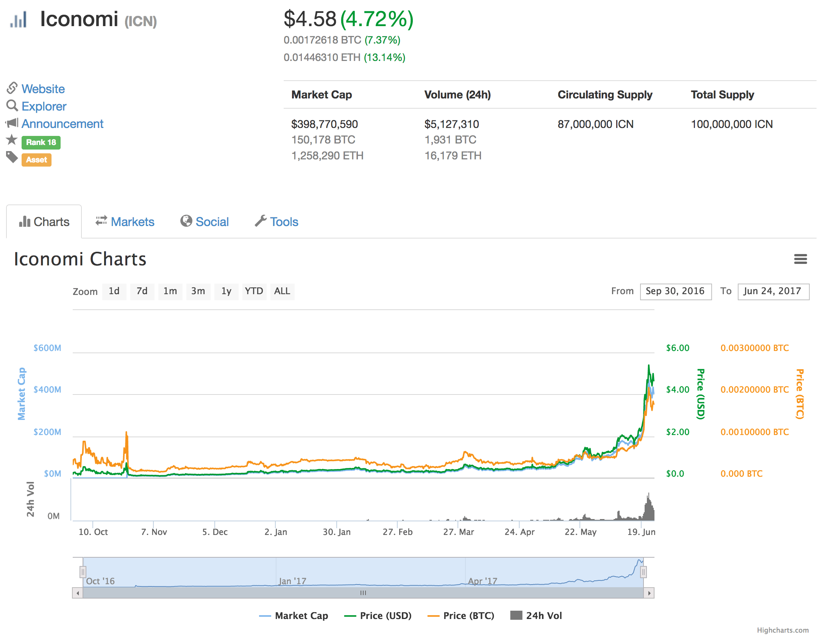Click the right navigator range handle
The image size is (823, 644).
click(x=643, y=572)
